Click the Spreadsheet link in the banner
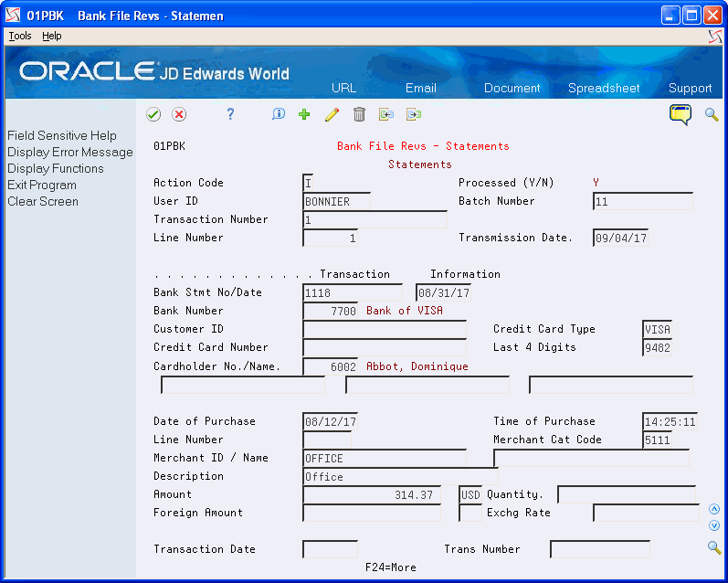 [x=604, y=88]
